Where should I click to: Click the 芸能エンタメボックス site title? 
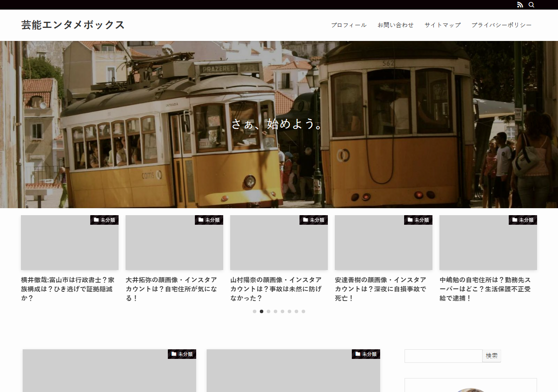coord(73,25)
